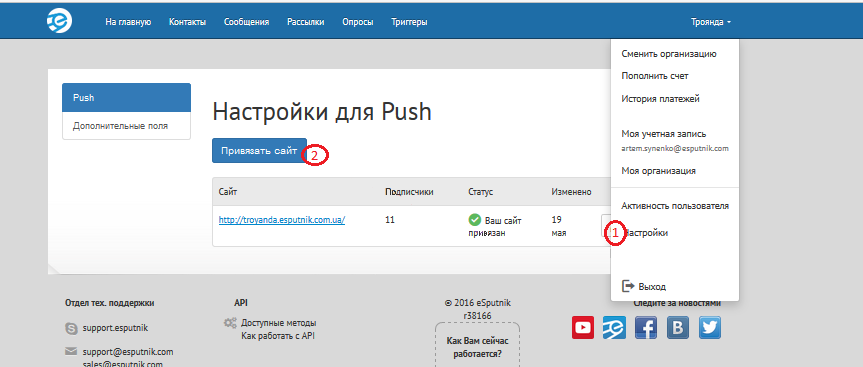Open the Рассылки menu
The image size is (863, 367).
coord(305,22)
